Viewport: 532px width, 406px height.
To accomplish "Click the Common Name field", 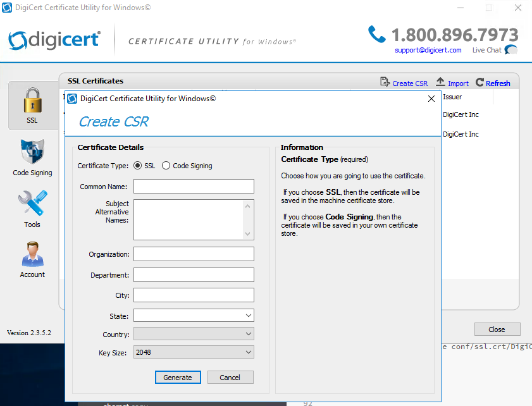I will pyautogui.click(x=194, y=186).
